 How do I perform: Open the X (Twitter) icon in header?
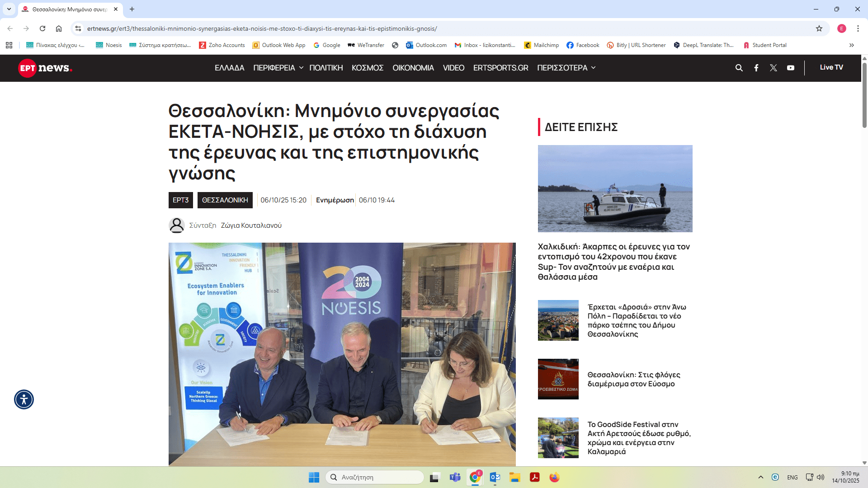coord(774,68)
